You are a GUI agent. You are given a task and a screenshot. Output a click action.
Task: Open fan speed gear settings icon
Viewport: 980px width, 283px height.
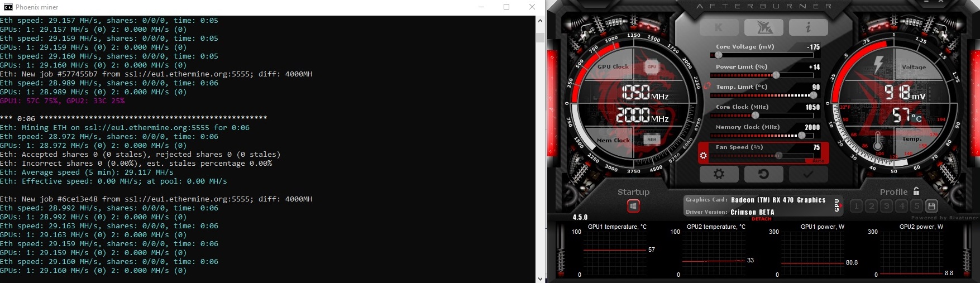(704, 156)
